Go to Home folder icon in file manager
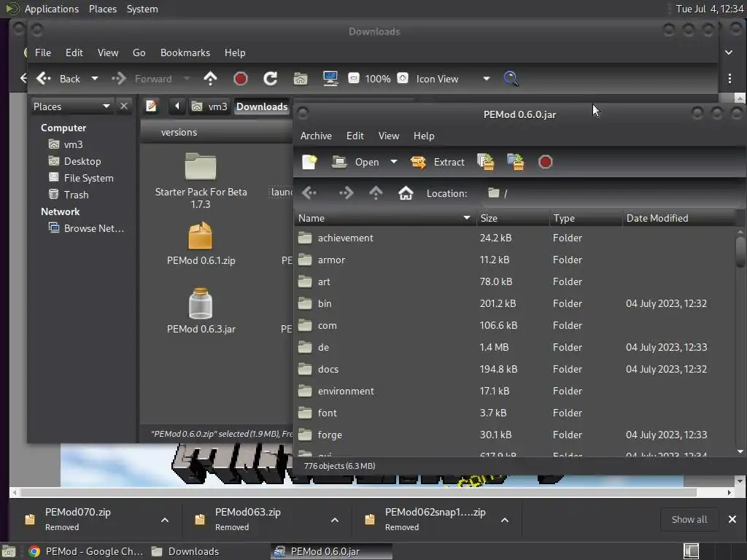 (300, 79)
